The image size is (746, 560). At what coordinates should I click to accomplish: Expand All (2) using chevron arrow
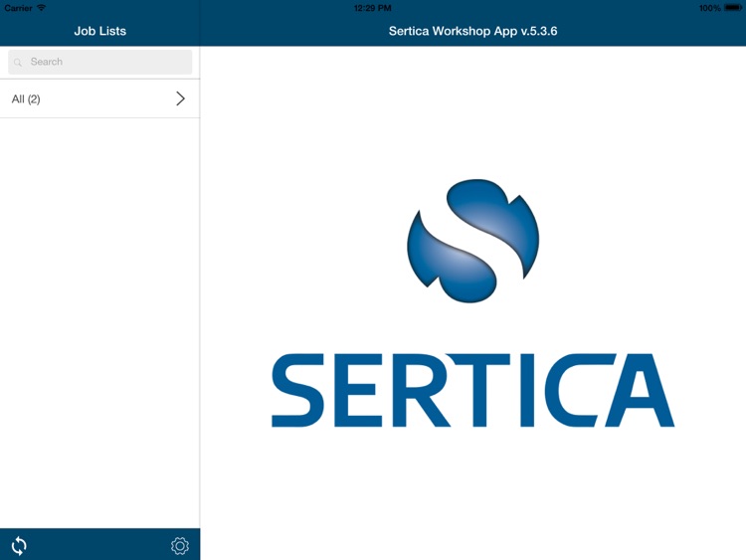[180, 98]
